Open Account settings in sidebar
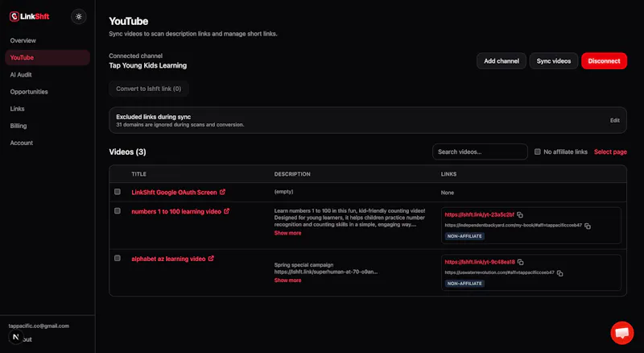Screen dimensions: 644x353 47,143
